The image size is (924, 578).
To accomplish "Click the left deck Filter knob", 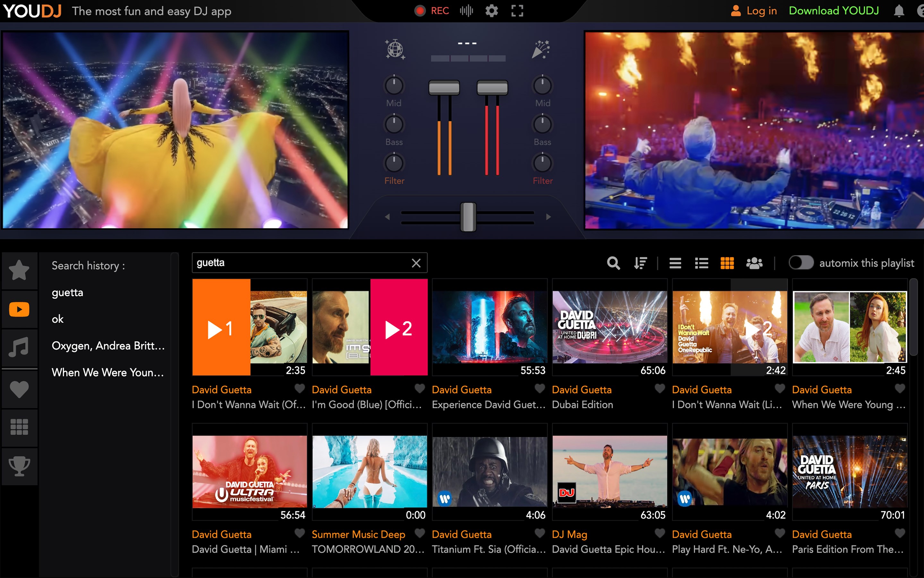I will pos(394,163).
